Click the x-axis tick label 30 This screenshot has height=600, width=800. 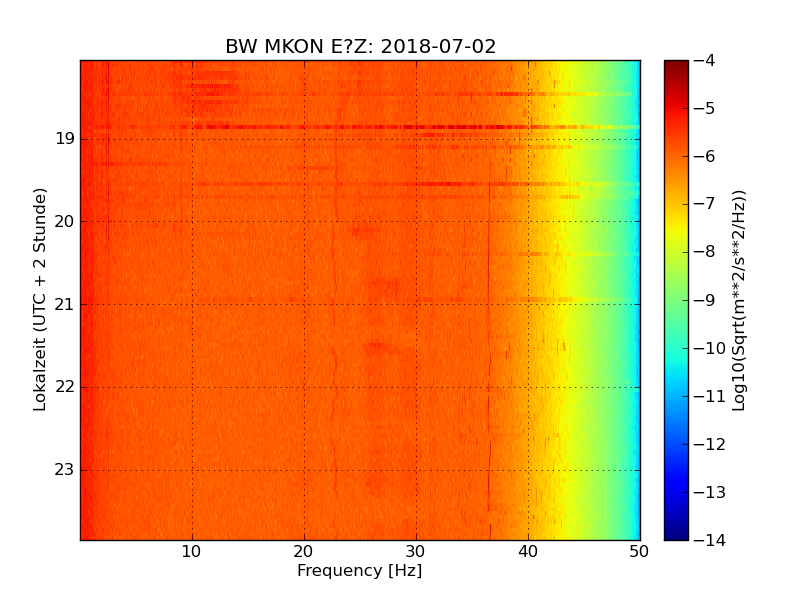(416, 552)
